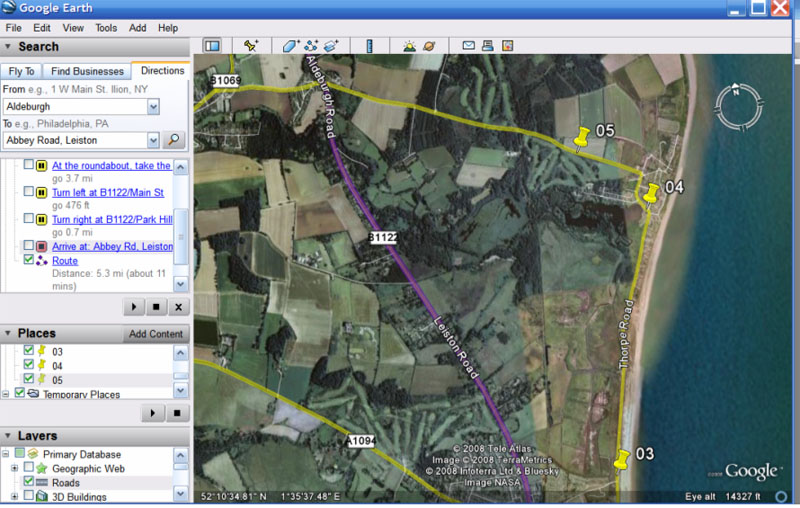
Task: Uncheck placemark 03 checkbox
Action: [29, 350]
